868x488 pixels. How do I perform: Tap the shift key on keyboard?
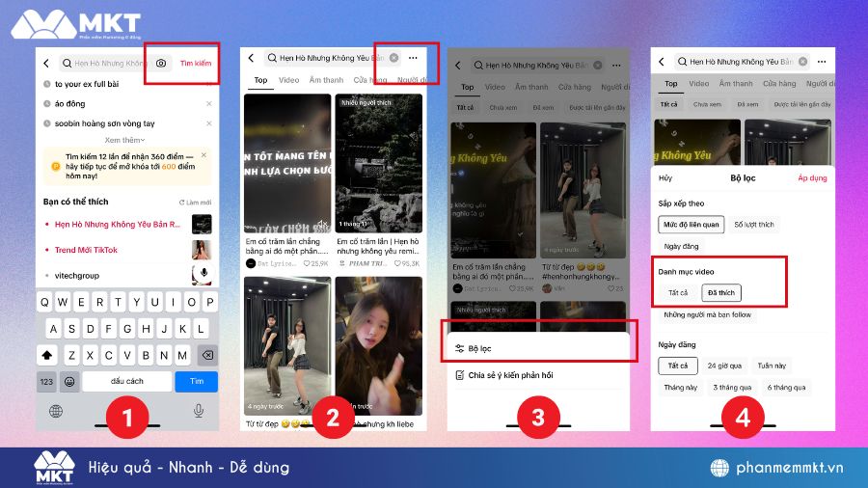click(x=47, y=355)
